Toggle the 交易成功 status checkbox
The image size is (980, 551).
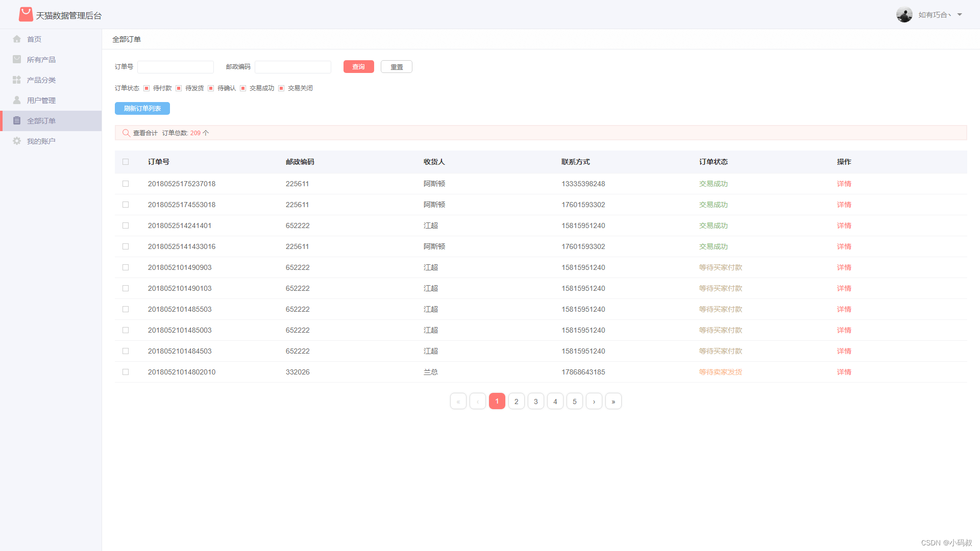tap(243, 88)
